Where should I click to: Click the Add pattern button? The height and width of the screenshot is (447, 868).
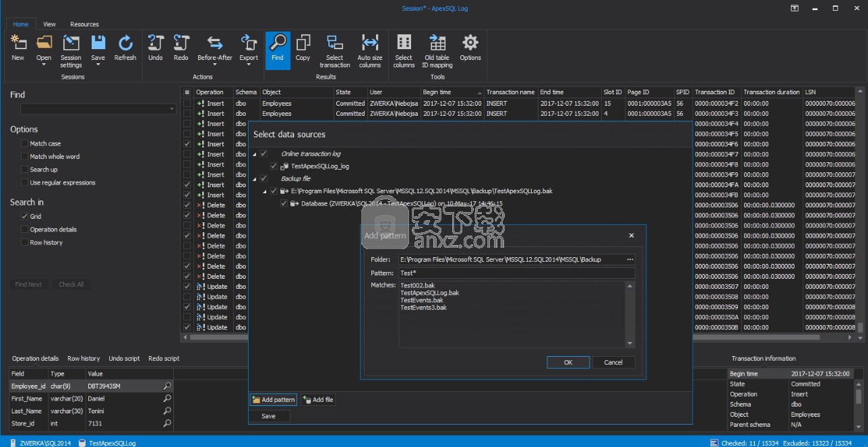point(273,400)
